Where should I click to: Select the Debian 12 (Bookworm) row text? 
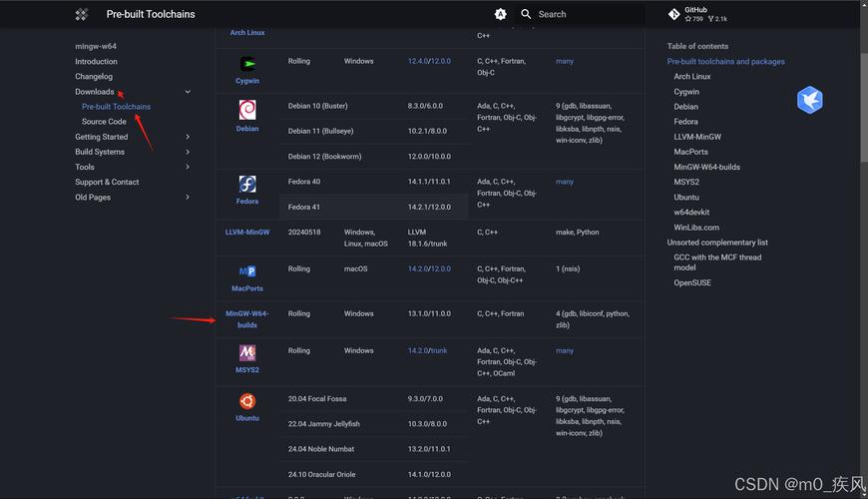click(325, 157)
